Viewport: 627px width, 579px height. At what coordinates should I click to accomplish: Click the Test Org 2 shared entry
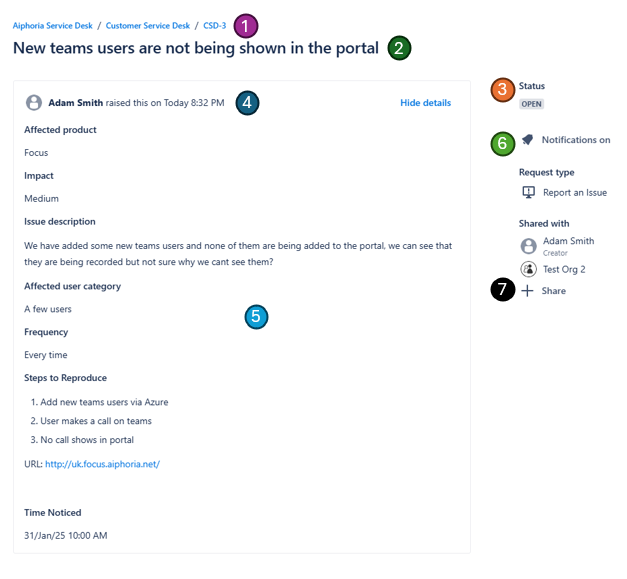[564, 269]
